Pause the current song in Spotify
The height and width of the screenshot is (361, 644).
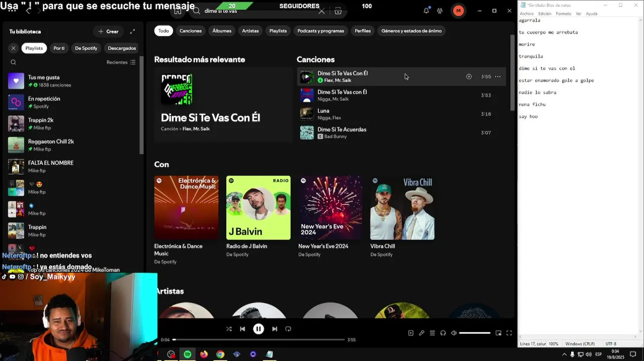pyautogui.click(x=259, y=329)
